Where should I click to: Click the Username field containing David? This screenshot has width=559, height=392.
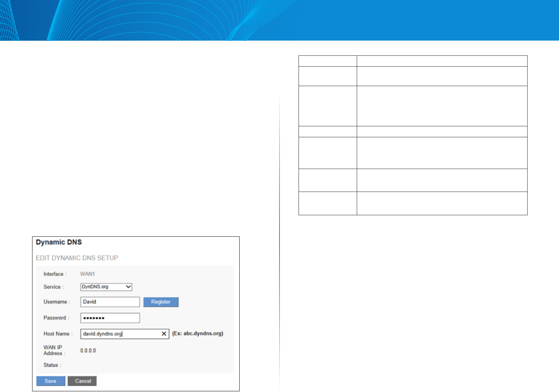tap(110, 302)
